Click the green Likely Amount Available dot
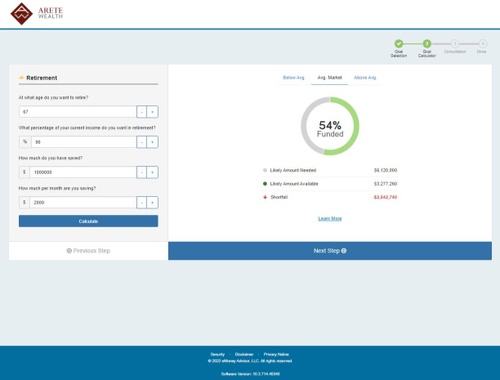 click(265, 184)
